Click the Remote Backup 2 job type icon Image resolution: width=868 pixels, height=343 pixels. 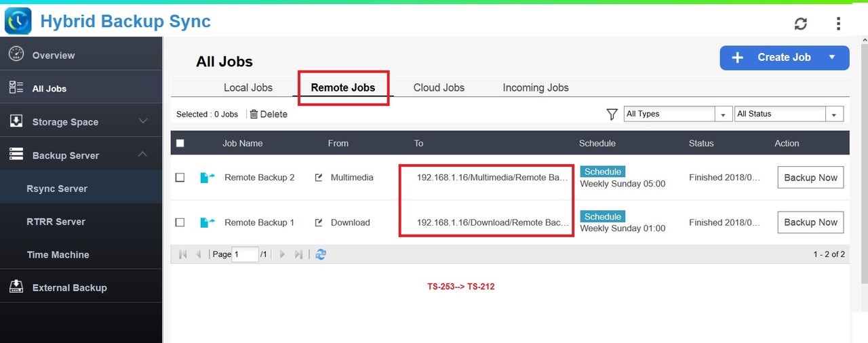click(x=207, y=178)
